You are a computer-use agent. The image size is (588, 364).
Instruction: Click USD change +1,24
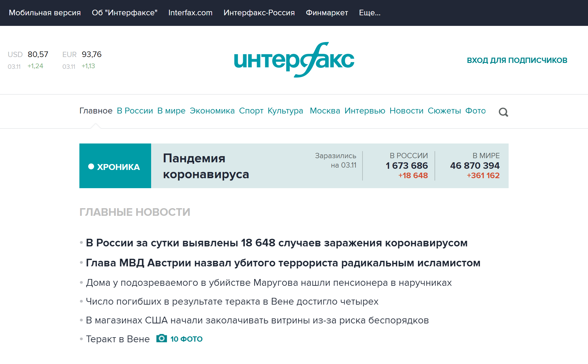[x=35, y=66]
